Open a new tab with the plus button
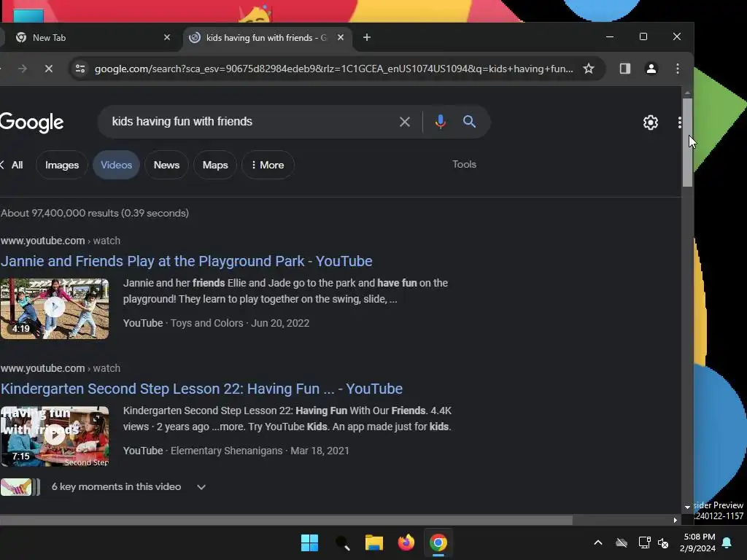The width and height of the screenshot is (747, 560). tap(367, 37)
